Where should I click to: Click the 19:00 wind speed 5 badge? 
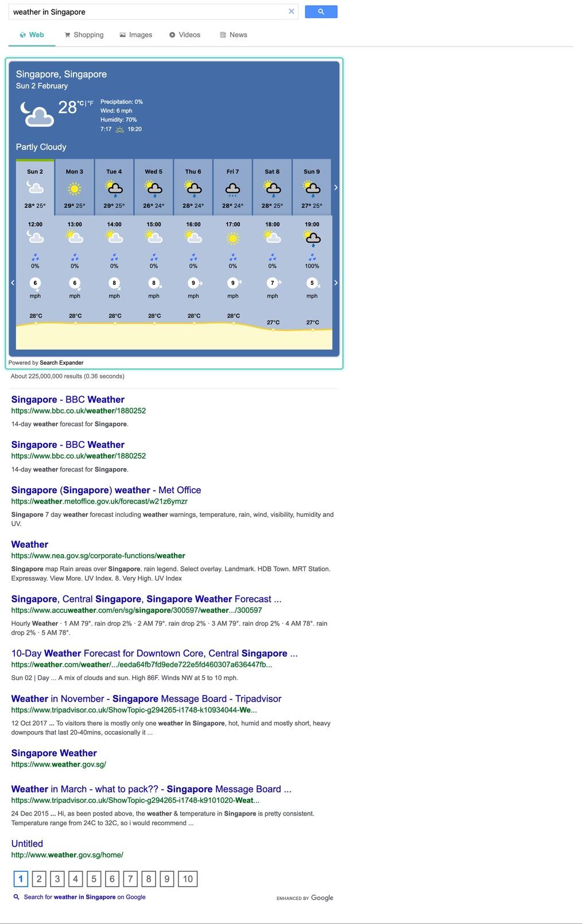312,283
